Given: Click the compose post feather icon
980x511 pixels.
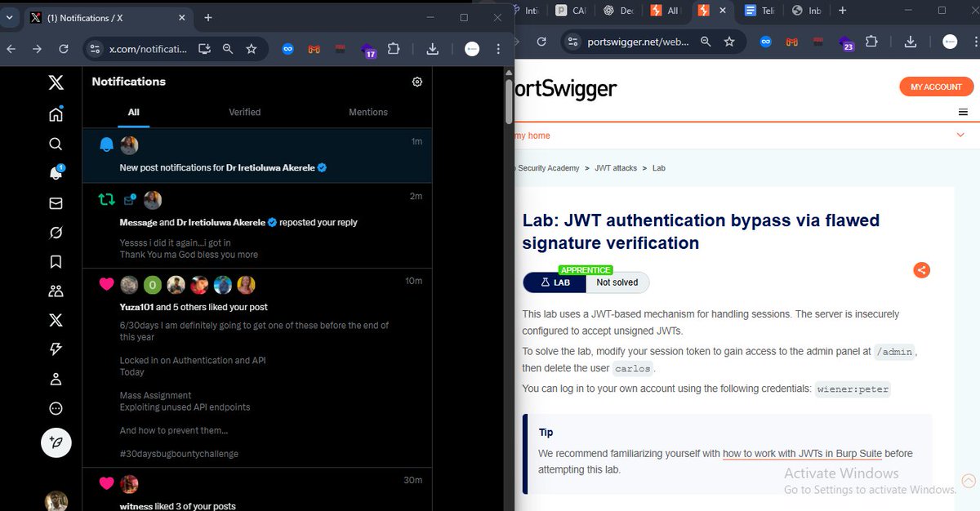Looking at the screenshot, I should [x=56, y=442].
